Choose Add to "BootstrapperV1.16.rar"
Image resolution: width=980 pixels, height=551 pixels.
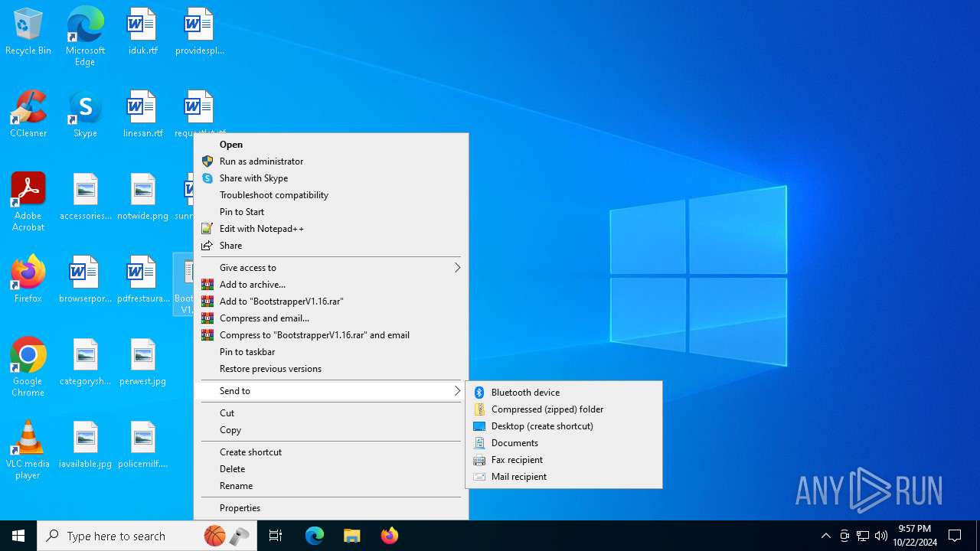[331, 302]
